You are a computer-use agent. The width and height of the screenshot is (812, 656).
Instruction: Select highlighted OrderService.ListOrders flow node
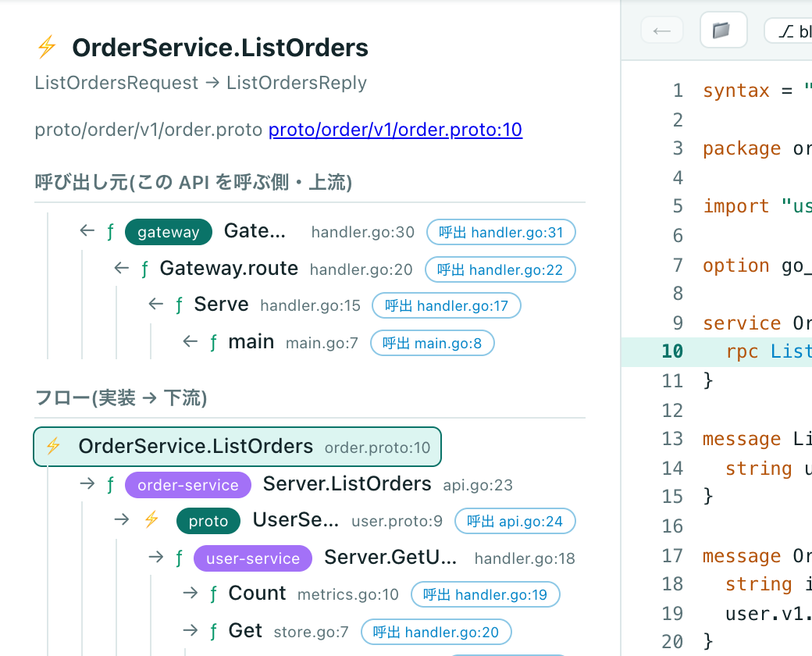237,447
